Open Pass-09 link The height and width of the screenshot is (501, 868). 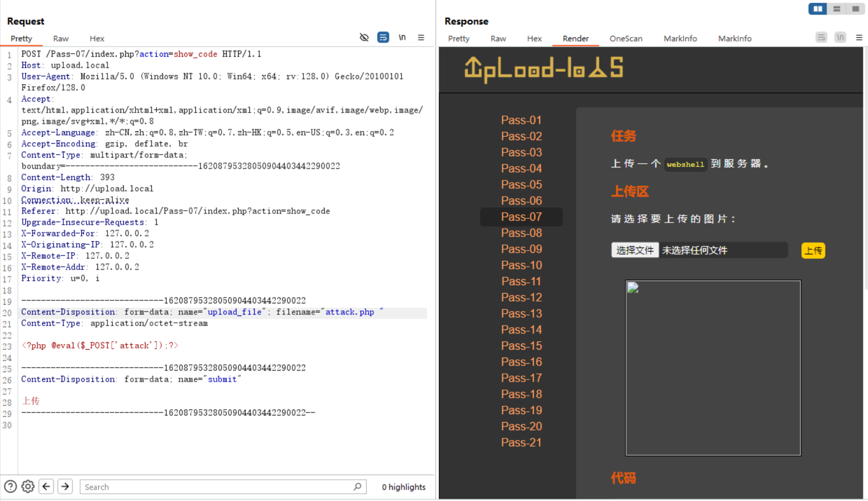click(x=521, y=249)
